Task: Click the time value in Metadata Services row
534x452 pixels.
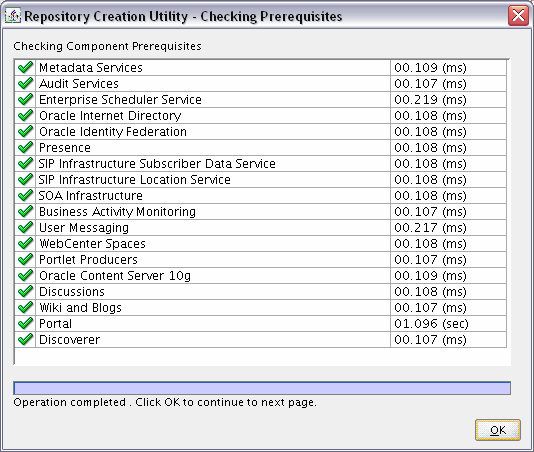Action: [430, 67]
